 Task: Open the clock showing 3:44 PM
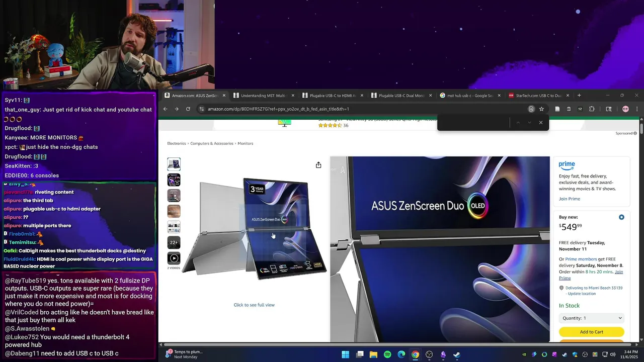click(x=629, y=354)
